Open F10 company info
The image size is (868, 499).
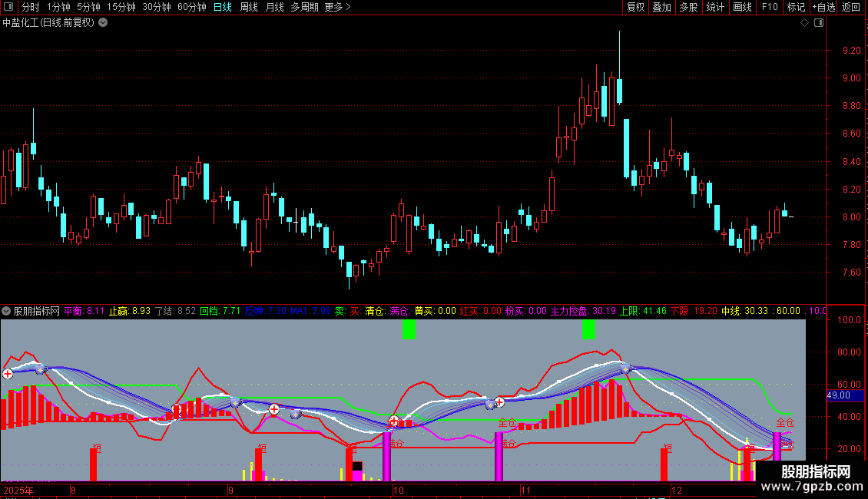point(770,7)
